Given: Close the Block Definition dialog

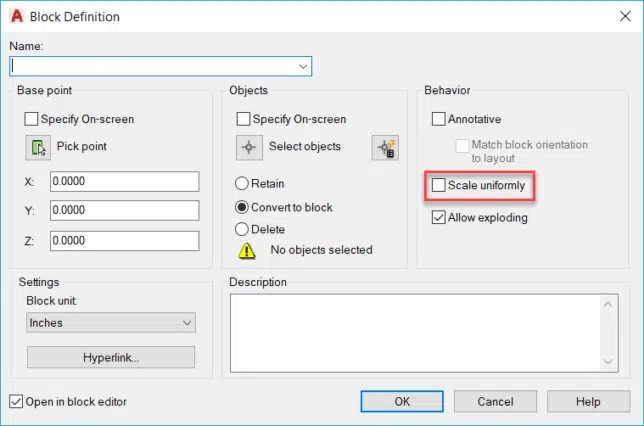Looking at the screenshot, I should [x=625, y=16].
